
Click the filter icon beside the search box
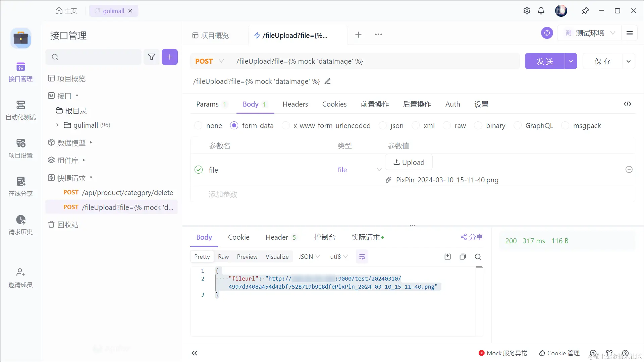click(x=152, y=57)
